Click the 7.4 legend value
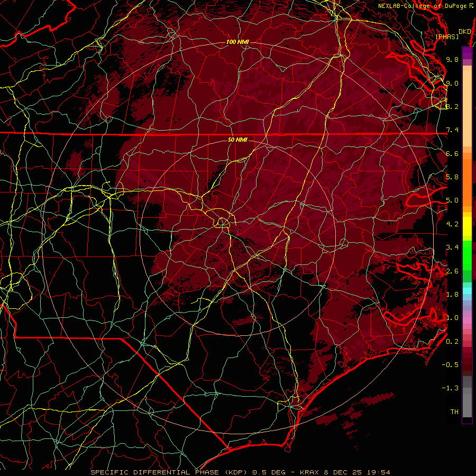 point(452,130)
